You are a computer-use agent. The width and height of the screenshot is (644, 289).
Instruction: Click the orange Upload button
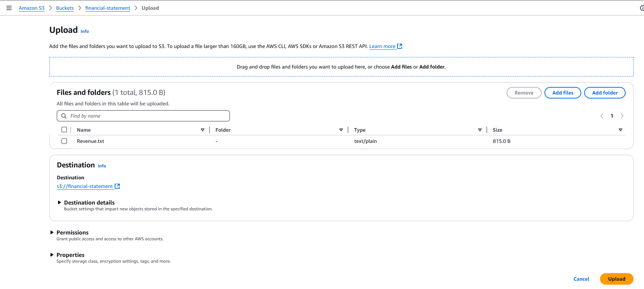617,279
